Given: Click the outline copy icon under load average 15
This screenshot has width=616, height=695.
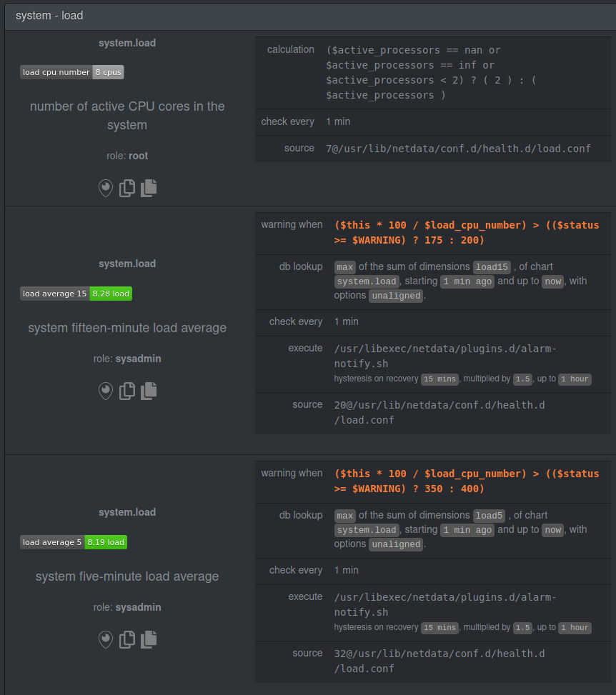Looking at the screenshot, I should coord(127,391).
